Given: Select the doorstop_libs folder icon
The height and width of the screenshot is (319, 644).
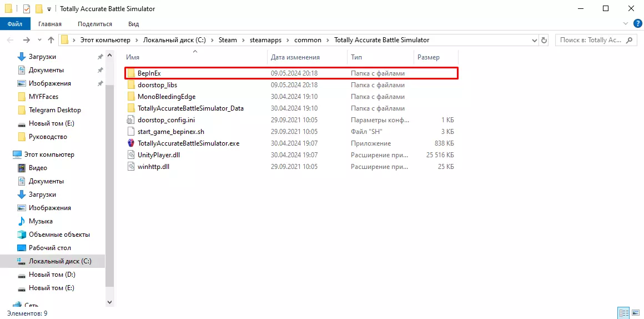Looking at the screenshot, I should click(131, 85).
